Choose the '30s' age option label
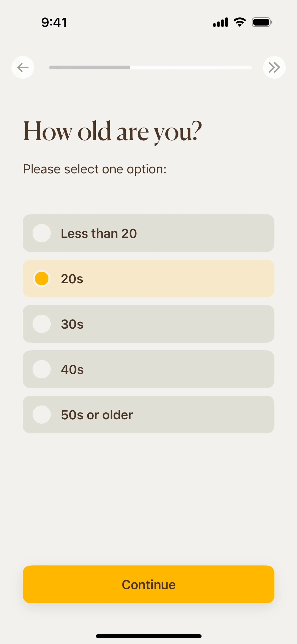 tap(72, 324)
